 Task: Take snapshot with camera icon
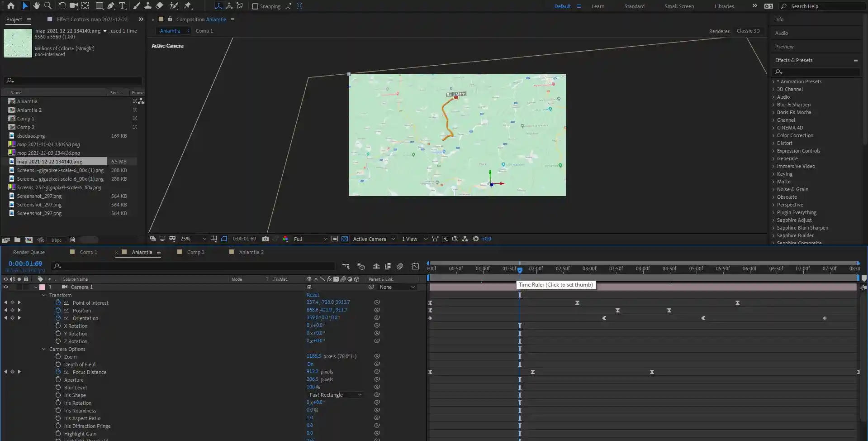tap(266, 239)
